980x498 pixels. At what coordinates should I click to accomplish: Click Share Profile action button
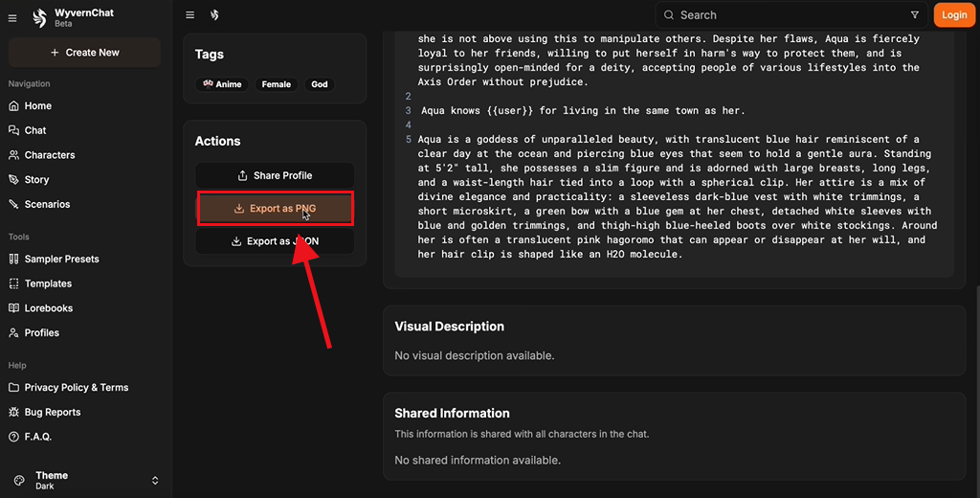coord(275,175)
